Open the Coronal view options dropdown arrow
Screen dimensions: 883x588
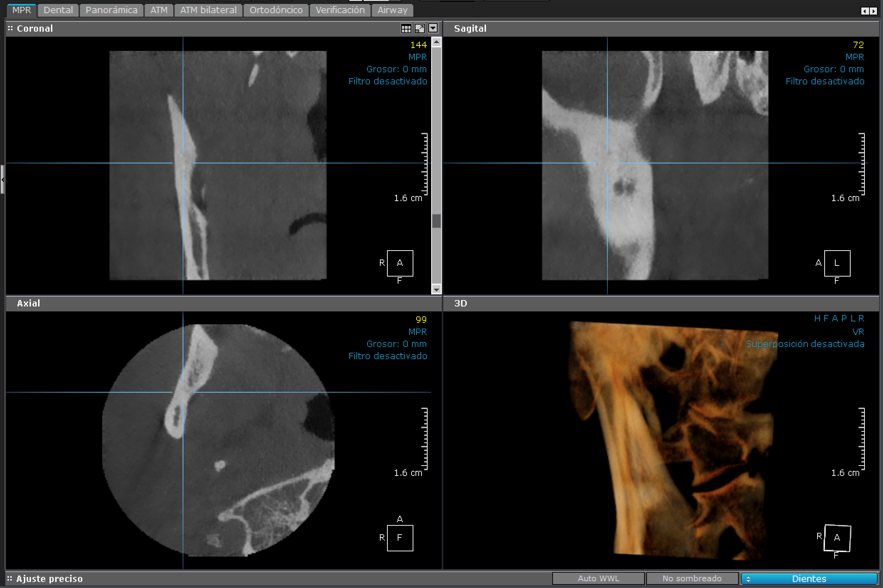pyautogui.click(x=433, y=28)
